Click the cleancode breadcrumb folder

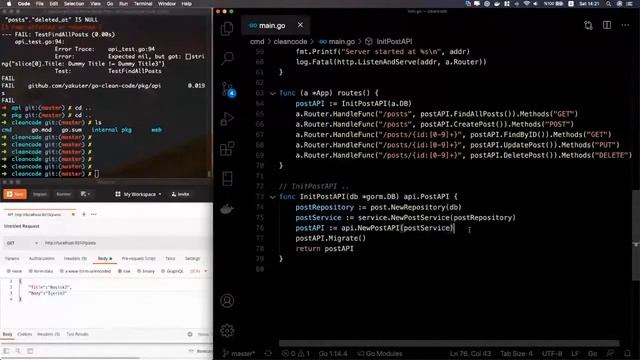290,41
